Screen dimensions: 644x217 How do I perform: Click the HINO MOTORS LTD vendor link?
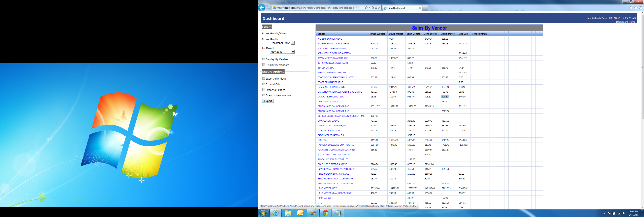coord(327,188)
